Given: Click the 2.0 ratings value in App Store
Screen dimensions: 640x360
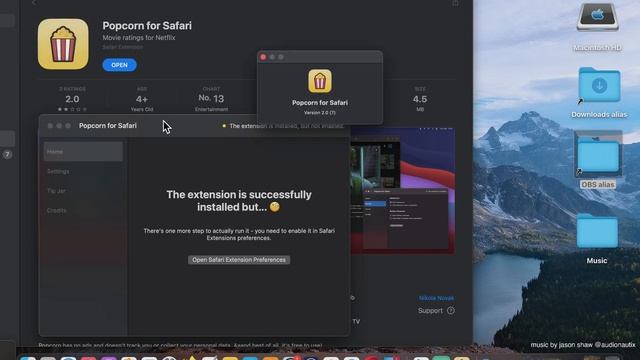Looking at the screenshot, I should 72,99.
